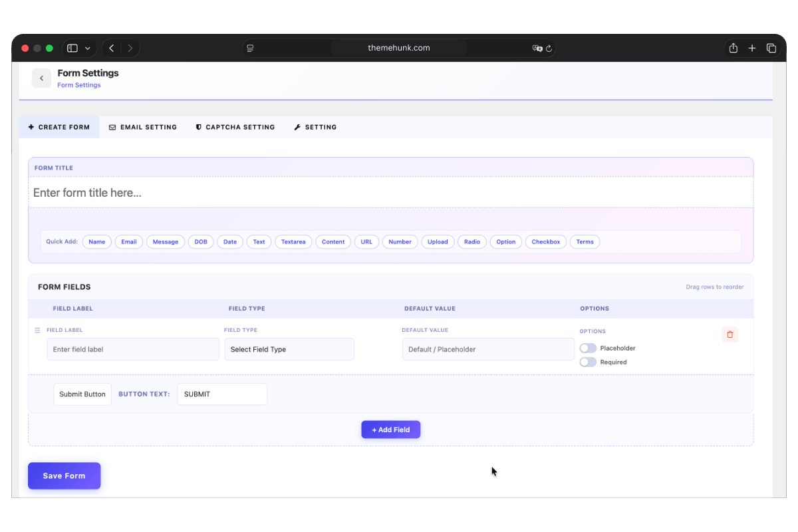Viewport: 798px width, 532px height.
Task: Open a new tab with plus icon
Action: click(752, 48)
